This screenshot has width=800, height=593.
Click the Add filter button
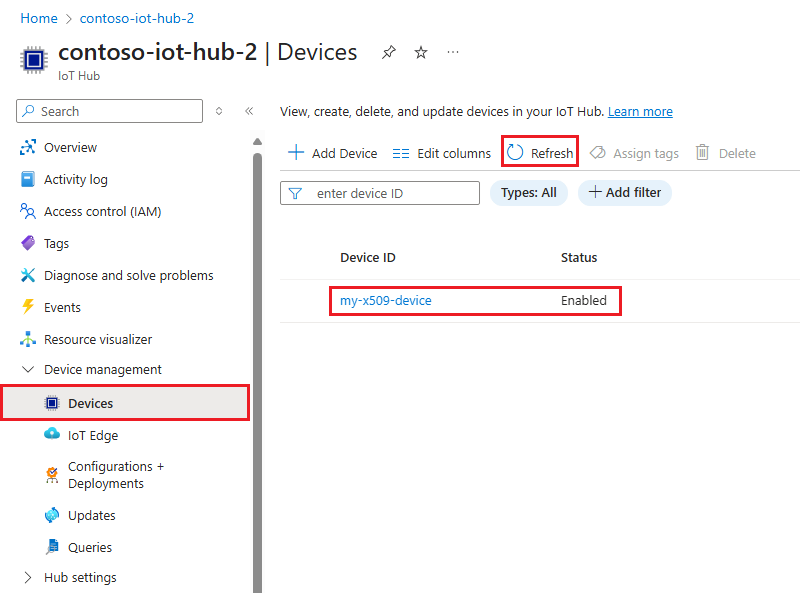click(x=624, y=192)
